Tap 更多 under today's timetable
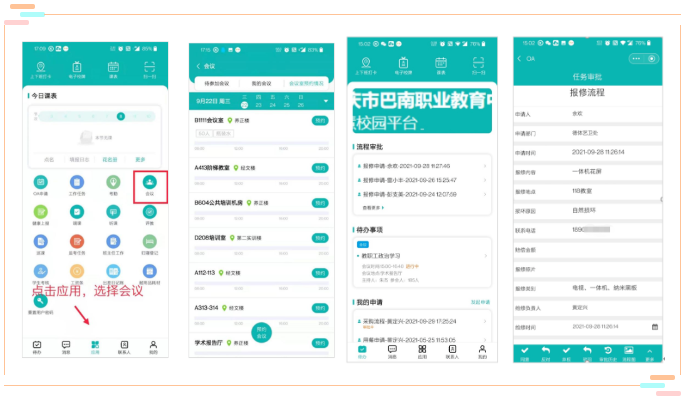690x405 pixels. [x=141, y=159]
